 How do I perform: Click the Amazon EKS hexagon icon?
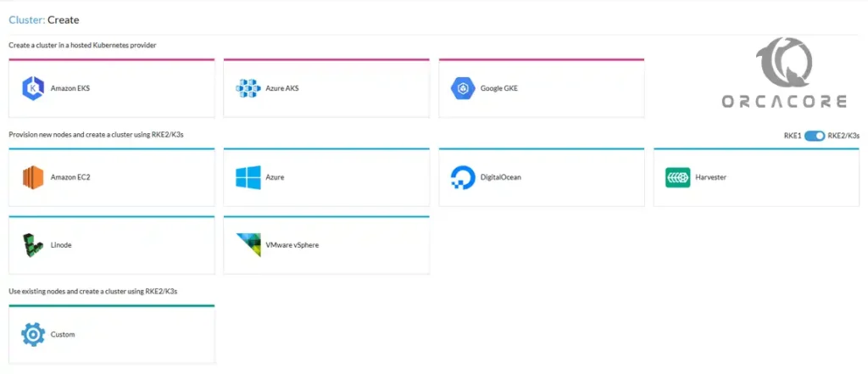pyautogui.click(x=33, y=89)
